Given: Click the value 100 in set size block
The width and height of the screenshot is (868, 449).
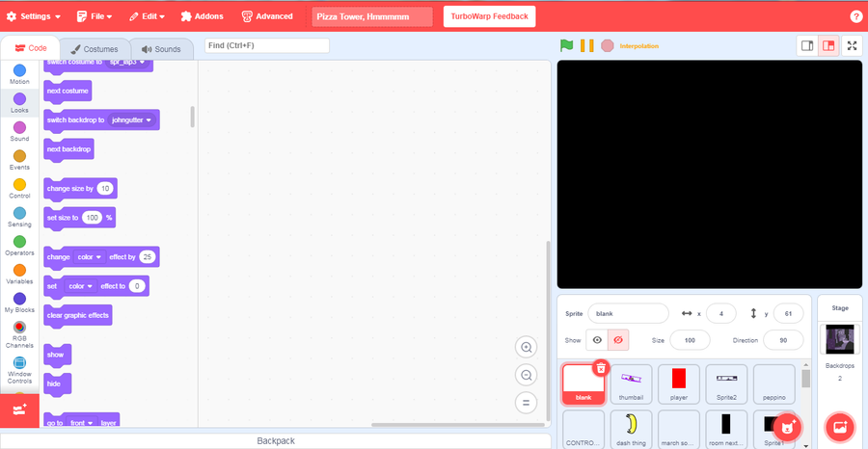Looking at the screenshot, I should 92,218.
